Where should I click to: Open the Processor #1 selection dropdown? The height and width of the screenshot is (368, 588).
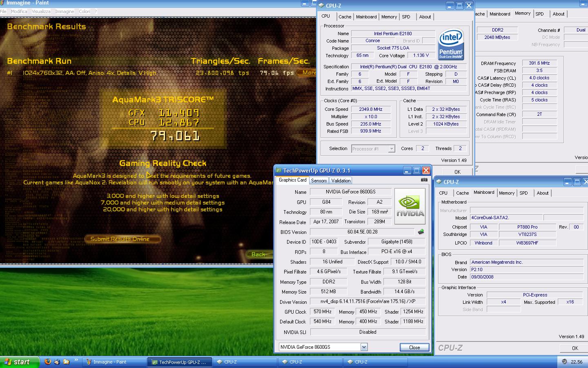pos(391,149)
